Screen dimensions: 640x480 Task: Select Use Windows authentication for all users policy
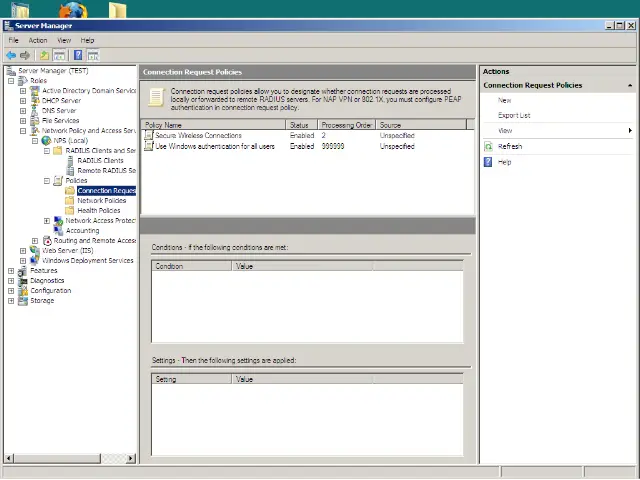tap(215, 146)
